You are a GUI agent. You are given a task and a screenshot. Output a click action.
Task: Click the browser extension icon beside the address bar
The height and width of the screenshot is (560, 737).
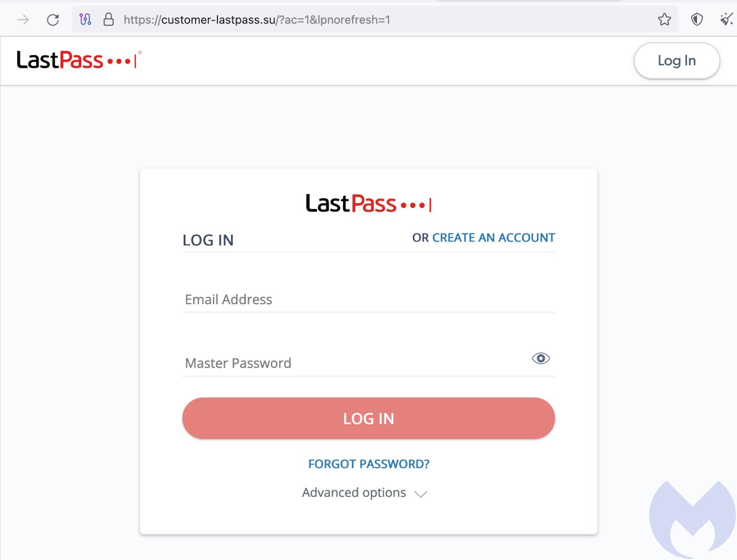click(85, 19)
